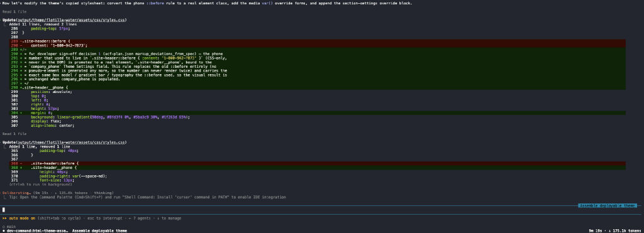The image size is (644, 233).
Task: Click comment line 290 'fw: developer sign-off decision'
Action: (123, 54)
